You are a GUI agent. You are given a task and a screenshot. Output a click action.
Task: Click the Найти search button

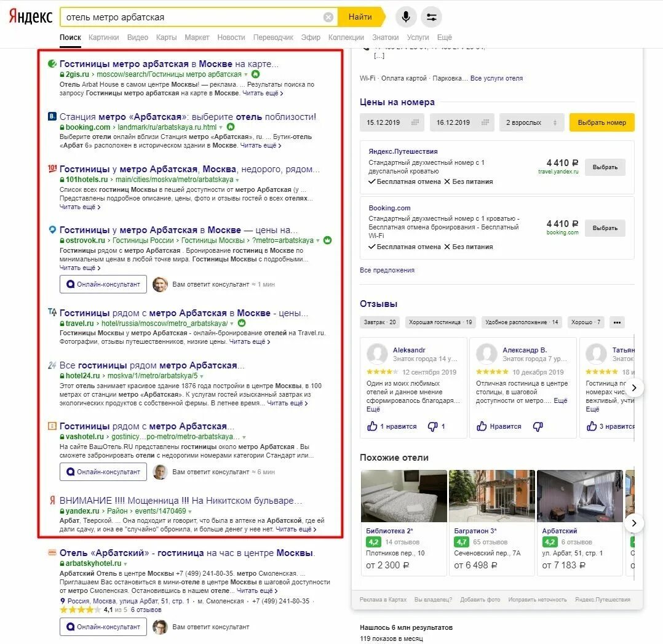[360, 17]
